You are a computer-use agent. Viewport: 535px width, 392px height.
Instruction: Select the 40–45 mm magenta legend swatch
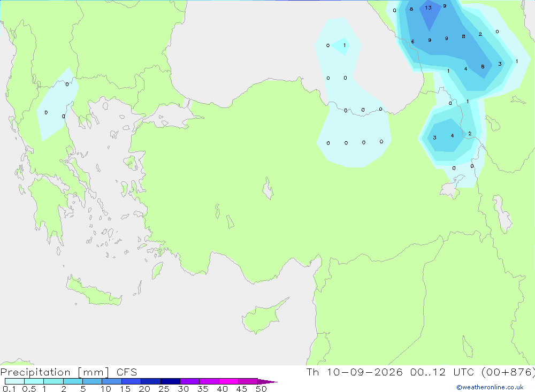point(228,381)
